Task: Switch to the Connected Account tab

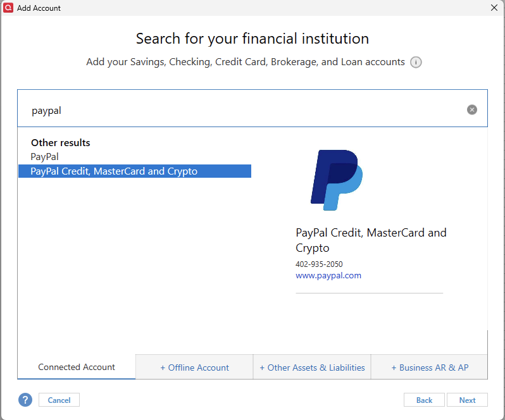Action: (x=77, y=367)
